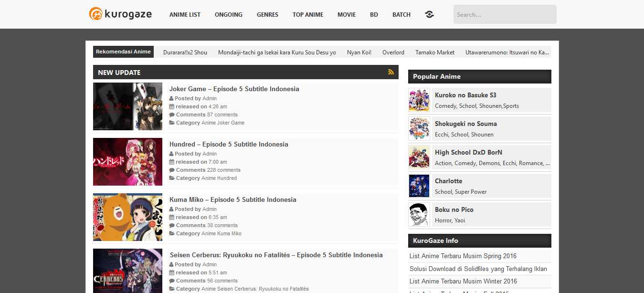Open Kuma Miko post thumbnail
This screenshot has height=293, width=644.
[x=127, y=217]
